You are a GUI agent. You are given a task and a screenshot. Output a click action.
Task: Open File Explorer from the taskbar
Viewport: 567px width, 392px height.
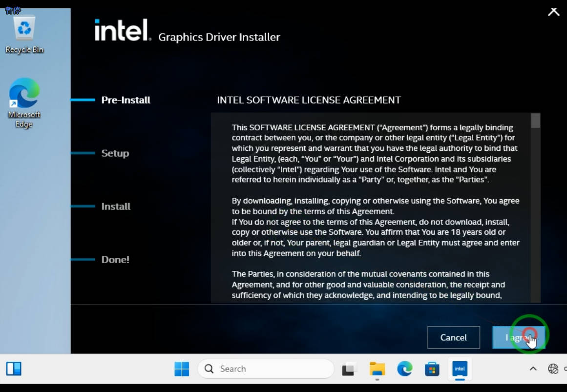377,369
